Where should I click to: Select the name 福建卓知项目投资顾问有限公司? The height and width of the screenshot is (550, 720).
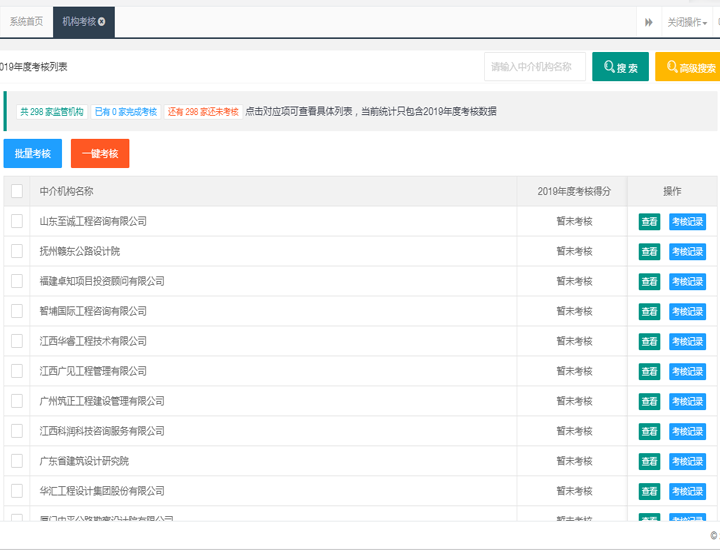coord(102,281)
